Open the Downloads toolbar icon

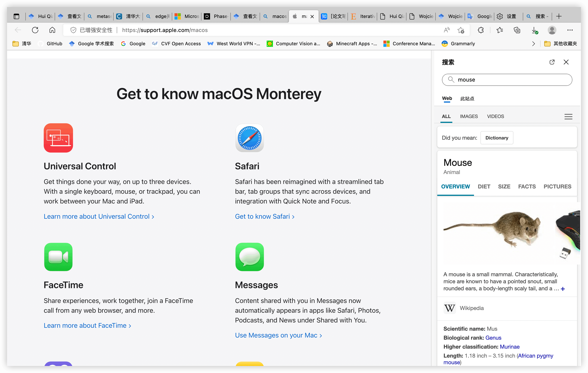pos(534,30)
